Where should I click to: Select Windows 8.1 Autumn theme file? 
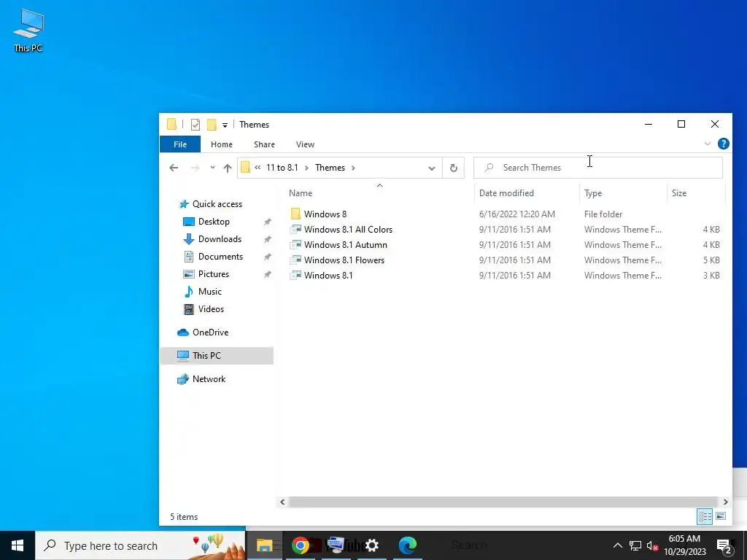338,245
